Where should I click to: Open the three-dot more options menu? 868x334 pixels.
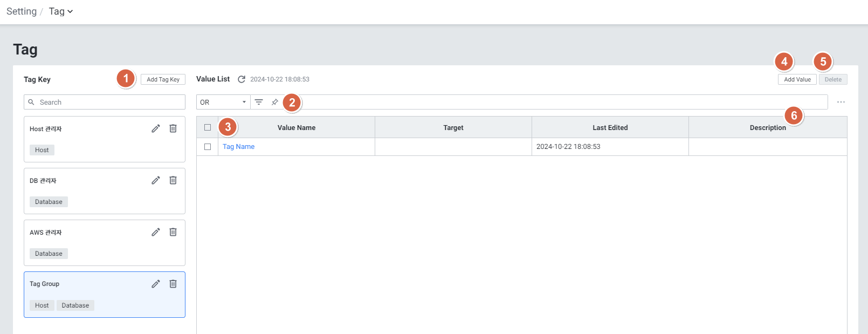point(841,102)
